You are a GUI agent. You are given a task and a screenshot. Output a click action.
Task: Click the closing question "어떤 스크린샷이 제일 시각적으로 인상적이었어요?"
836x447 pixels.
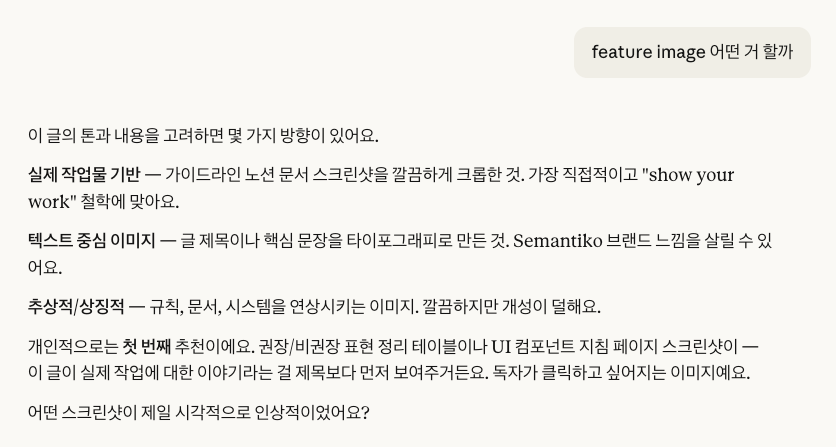(x=198, y=412)
